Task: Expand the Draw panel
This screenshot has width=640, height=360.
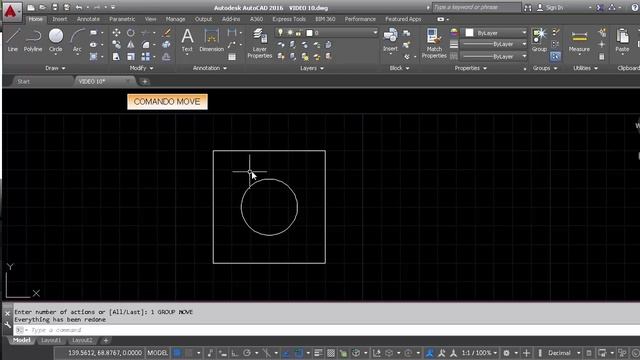Action: pos(56,68)
